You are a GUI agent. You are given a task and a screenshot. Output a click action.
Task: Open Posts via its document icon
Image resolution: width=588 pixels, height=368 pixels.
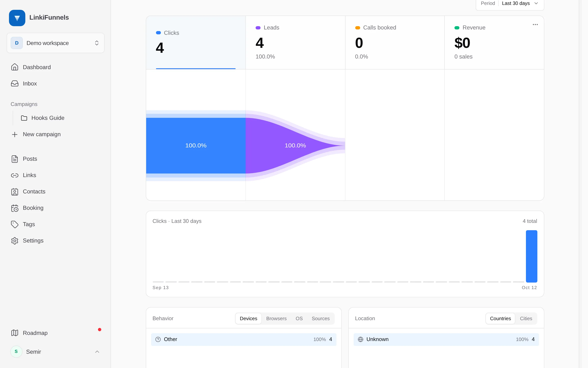pyautogui.click(x=14, y=159)
